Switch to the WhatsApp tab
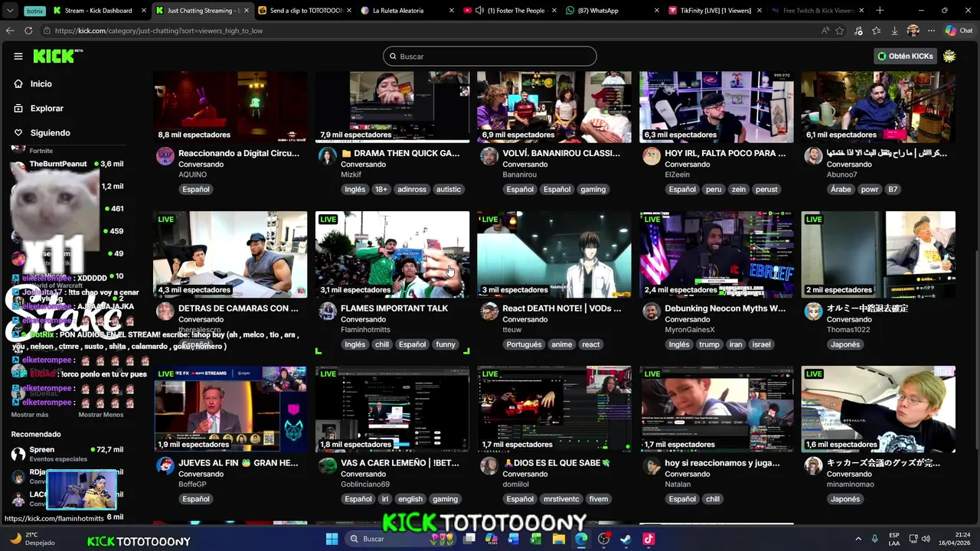Screen dimensions: 980x551 click(x=612, y=11)
